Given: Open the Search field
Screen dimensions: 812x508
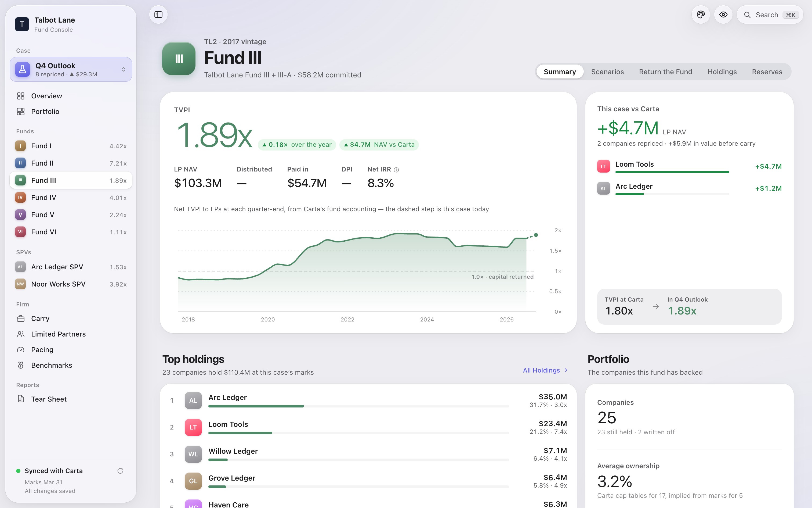Looking at the screenshot, I should (x=770, y=15).
